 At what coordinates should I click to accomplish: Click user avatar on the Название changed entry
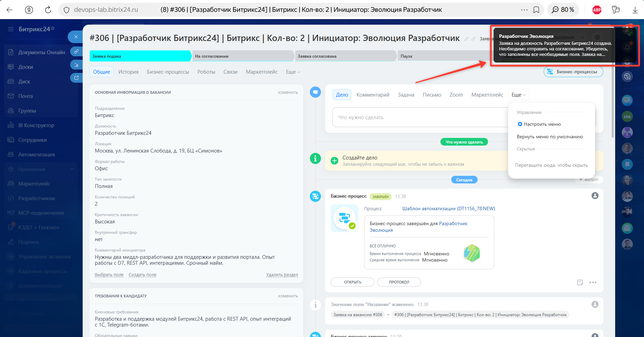click(595, 304)
